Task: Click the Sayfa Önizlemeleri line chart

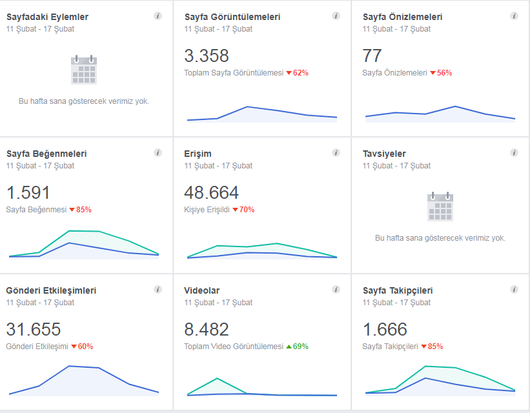Action: [440, 114]
